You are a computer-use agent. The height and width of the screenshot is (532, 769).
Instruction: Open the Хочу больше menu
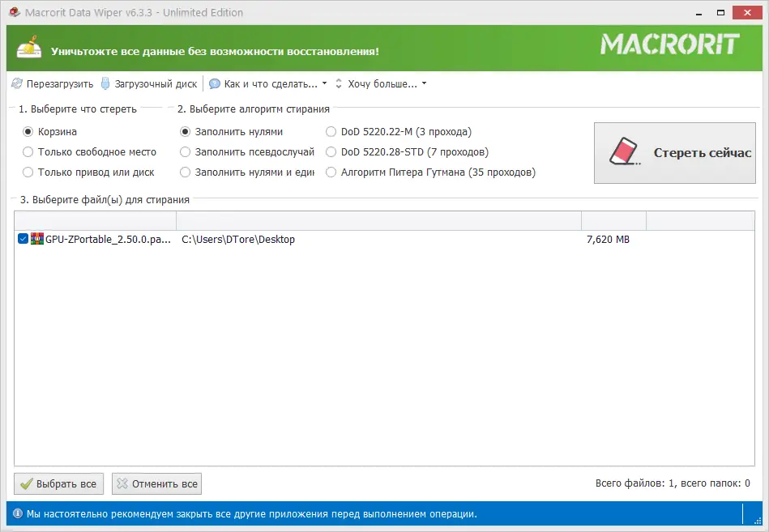381,83
